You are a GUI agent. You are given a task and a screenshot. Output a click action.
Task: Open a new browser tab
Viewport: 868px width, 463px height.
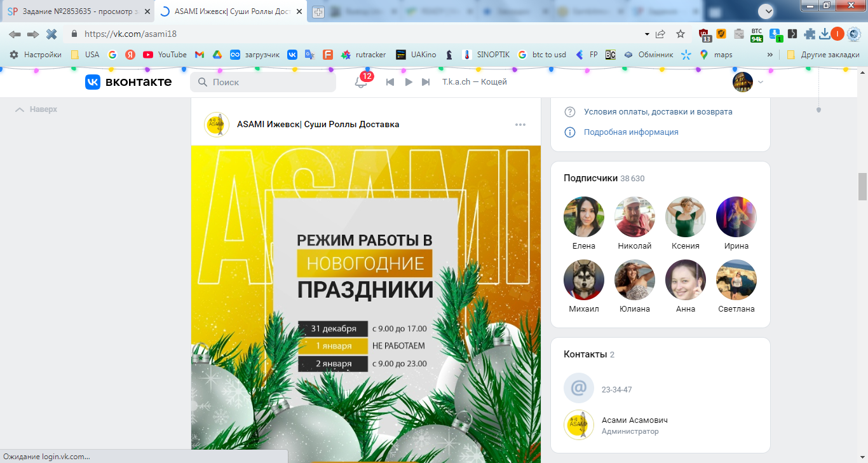point(318,12)
